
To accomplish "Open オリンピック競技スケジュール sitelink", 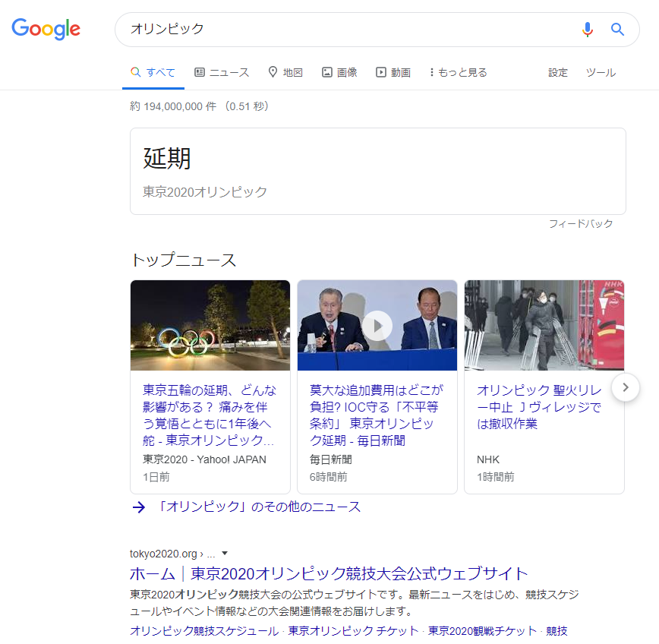I will coord(204,630).
